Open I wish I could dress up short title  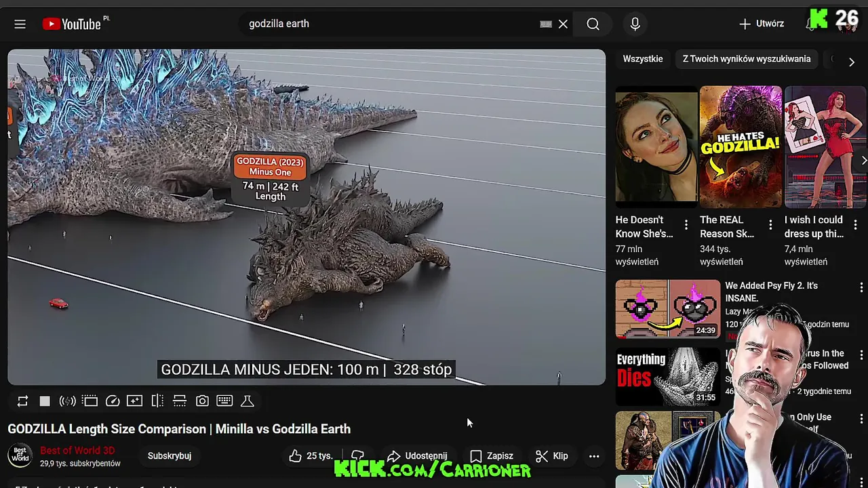pos(814,227)
